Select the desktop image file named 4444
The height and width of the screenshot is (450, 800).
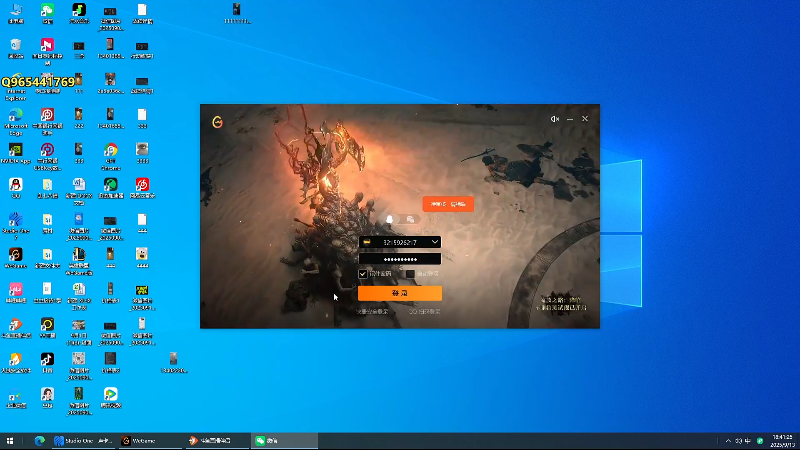142,258
